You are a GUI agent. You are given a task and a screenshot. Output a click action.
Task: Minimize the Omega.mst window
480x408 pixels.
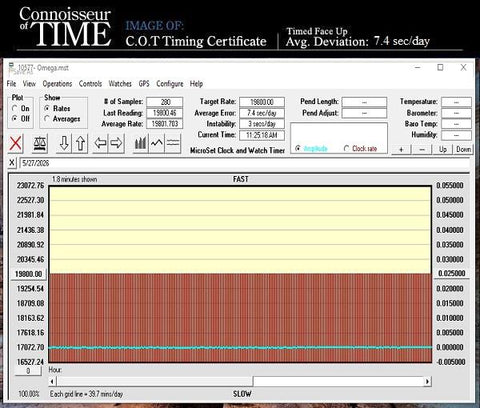tap(417, 68)
